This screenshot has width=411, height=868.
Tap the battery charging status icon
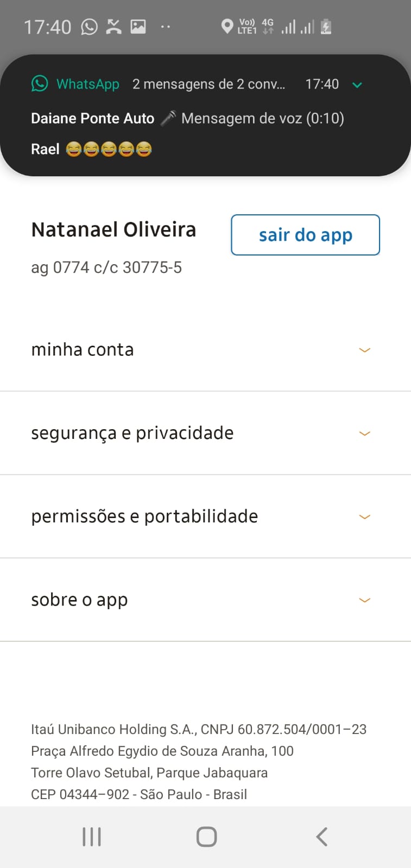point(326,26)
